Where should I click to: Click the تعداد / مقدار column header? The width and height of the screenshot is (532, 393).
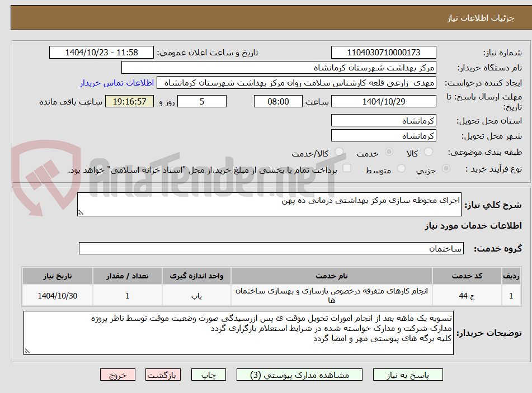click(127, 276)
